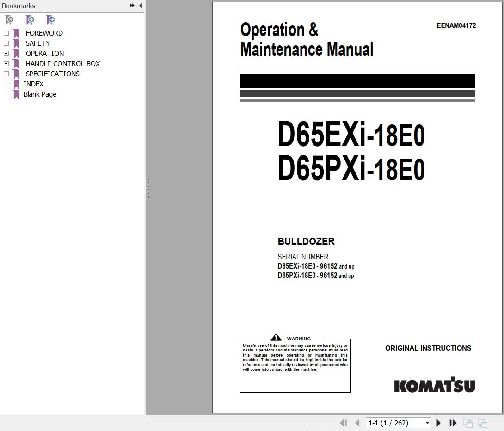
Task: Click the warning paragraph text box
Action: (x=295, y=365)
